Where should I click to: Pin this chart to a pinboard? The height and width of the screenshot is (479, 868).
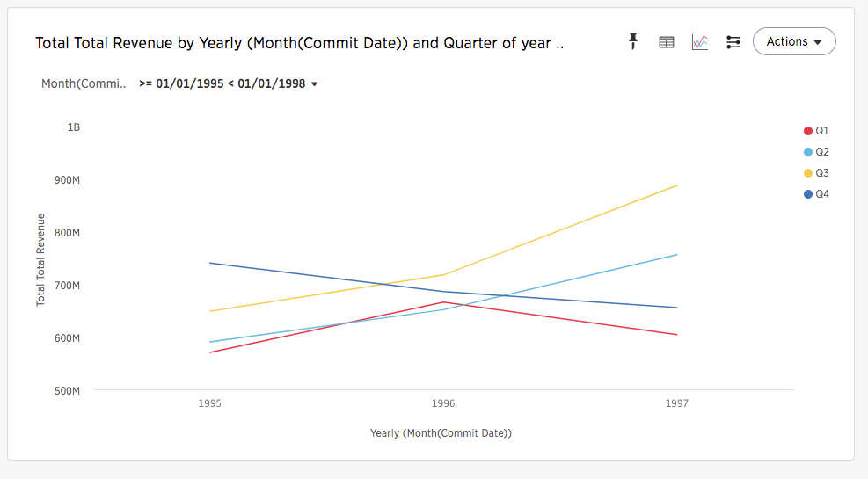click(x=633, y=41)
